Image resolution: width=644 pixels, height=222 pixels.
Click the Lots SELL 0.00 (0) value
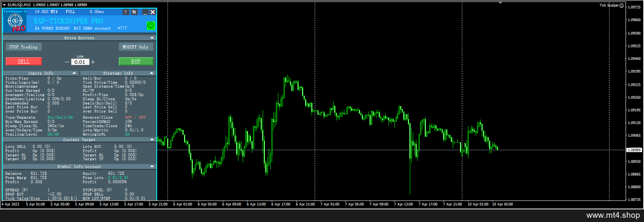41,147
